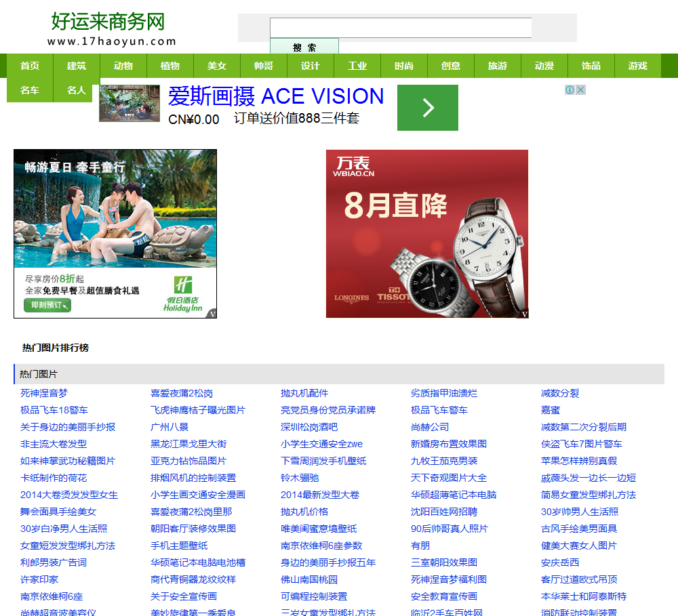The width and height of the screenshot is (678, 616).
Task: Open the 本华莱士和阿泰斯特 link
Action: point(584,596)
